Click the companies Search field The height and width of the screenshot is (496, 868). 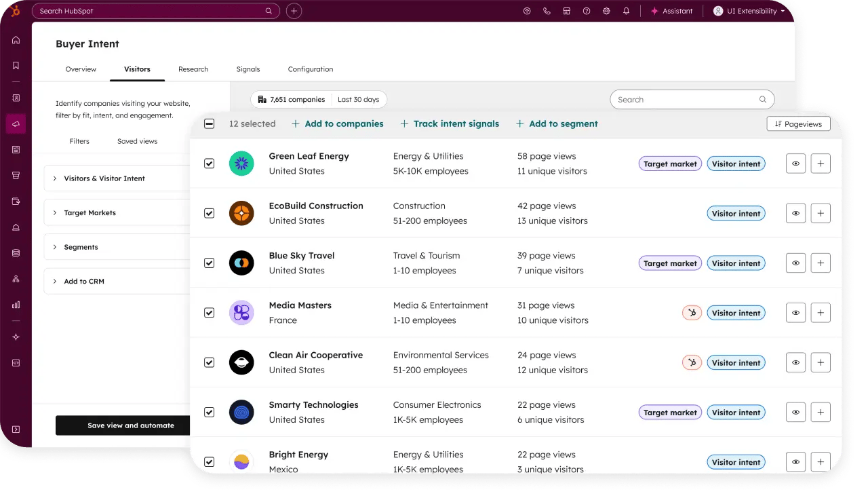coord(692,100)
